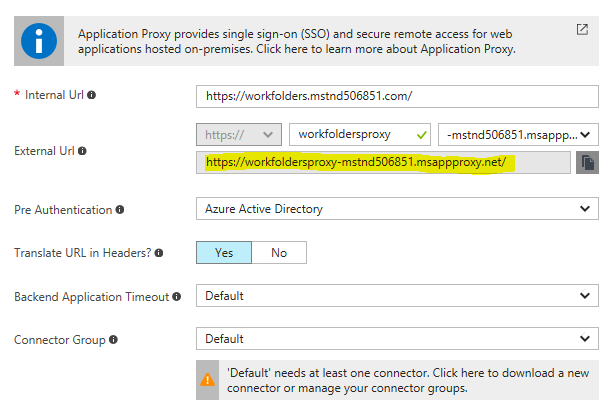Copy the external URL with the copy icon

click(588, 162)
